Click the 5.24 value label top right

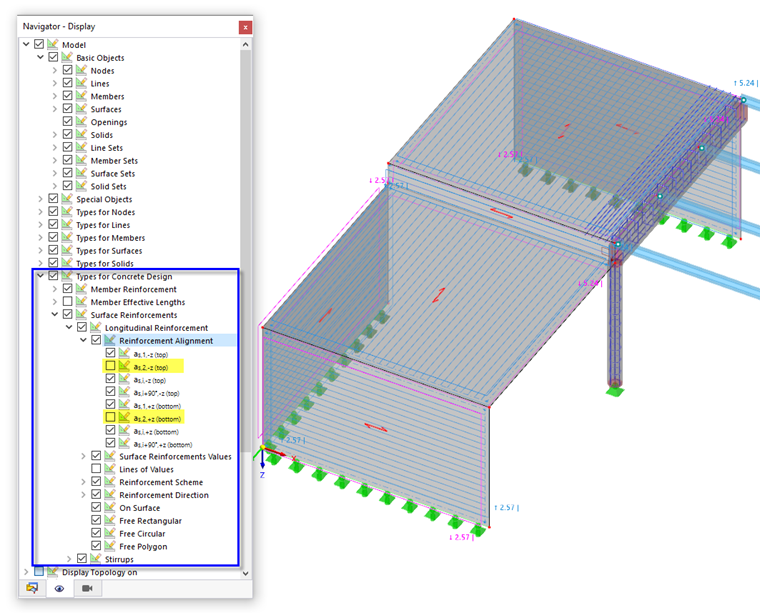click(745, 83)
